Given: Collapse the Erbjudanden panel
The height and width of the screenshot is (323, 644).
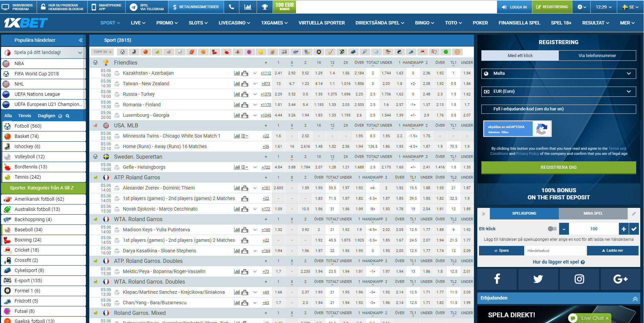Looking at the screenshot, I should tap(635, 298).
